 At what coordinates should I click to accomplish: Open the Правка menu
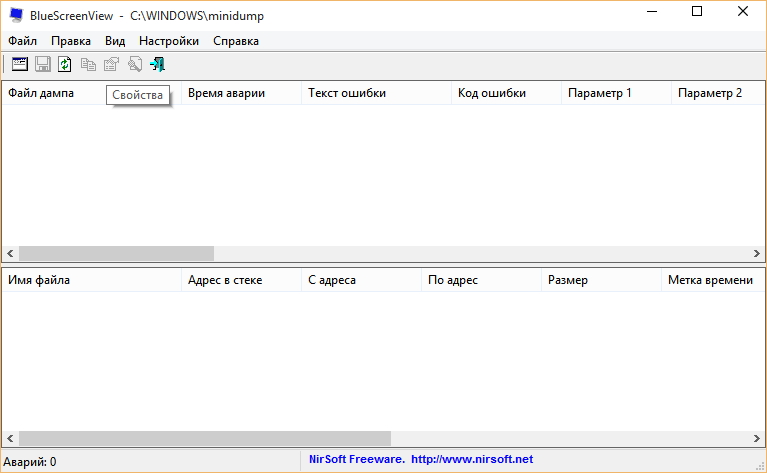tap(71, 41)
